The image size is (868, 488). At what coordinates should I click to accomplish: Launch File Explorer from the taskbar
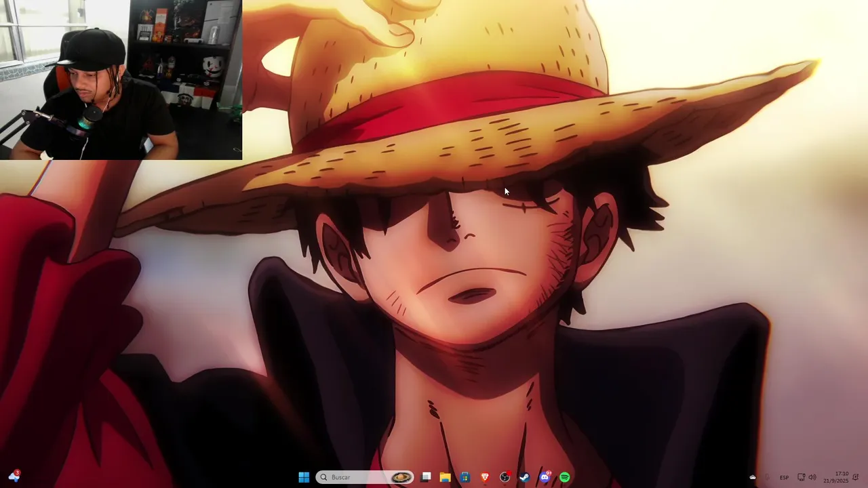[446, 477]
